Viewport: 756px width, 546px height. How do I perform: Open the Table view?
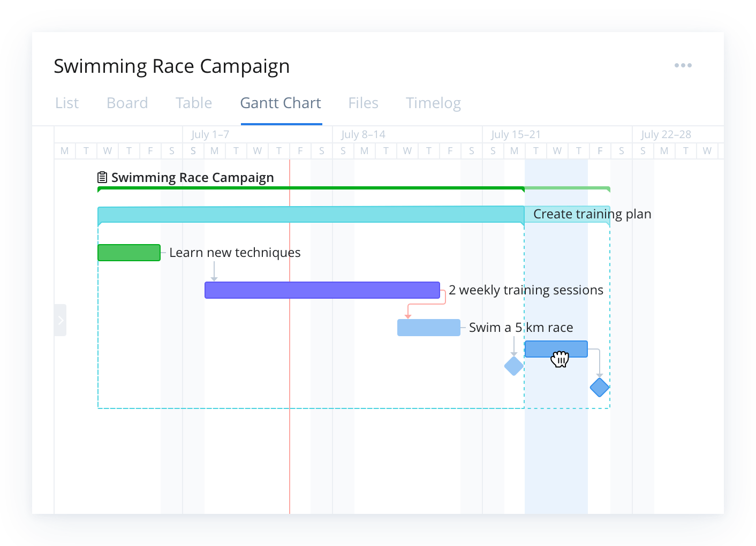point(194,103)
